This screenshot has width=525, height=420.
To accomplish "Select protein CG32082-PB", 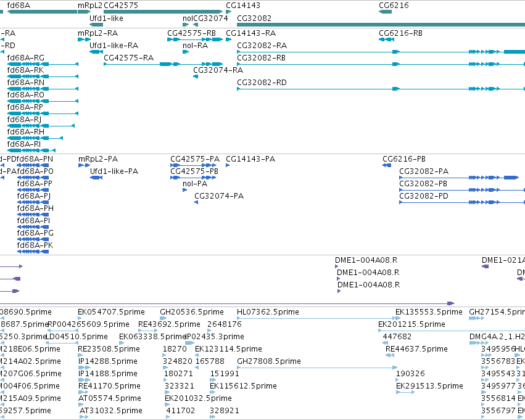I will tap(462, 190).
